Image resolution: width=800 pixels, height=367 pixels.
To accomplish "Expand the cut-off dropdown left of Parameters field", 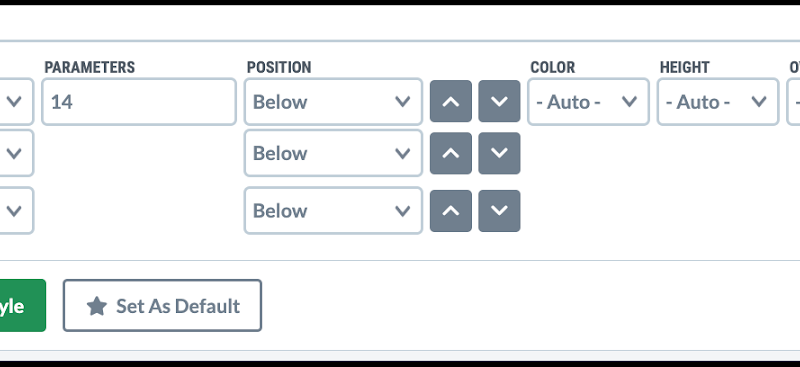I will point(16,102).
